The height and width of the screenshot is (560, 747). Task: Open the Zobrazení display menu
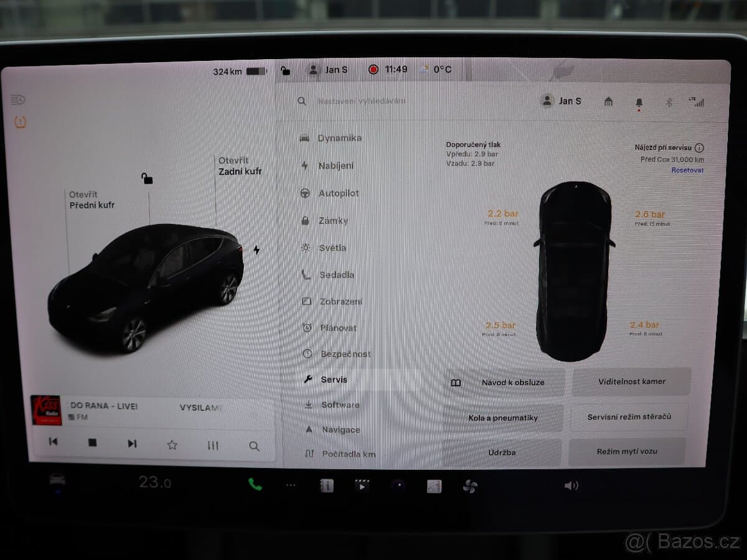tap(332, 301)
